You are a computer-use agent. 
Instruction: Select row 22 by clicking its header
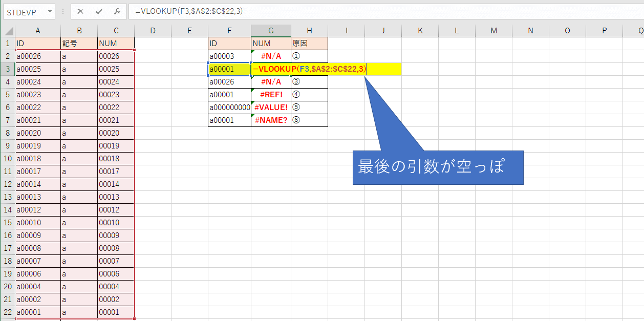coord(7,312)
